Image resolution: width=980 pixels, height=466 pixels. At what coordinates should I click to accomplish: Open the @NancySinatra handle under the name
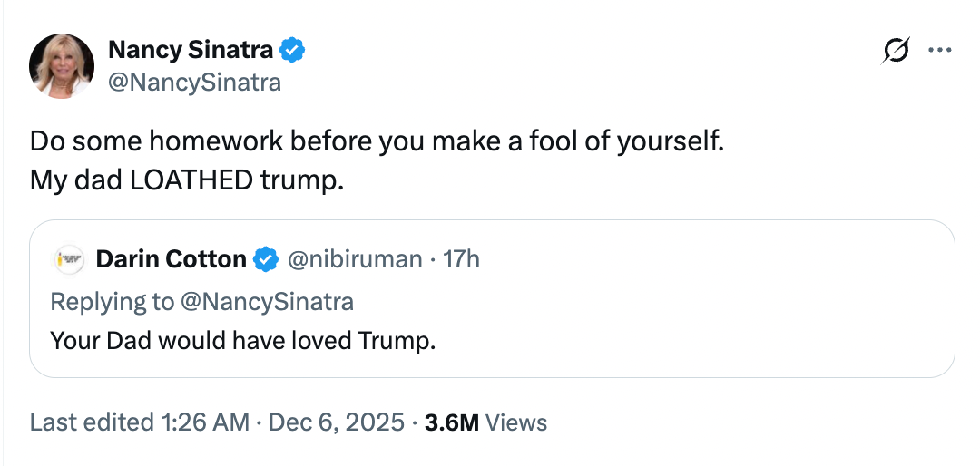194,83
